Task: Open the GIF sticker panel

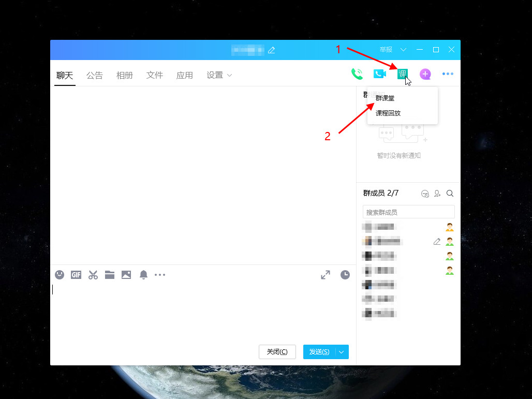Action: pyautogui.click(x=76, y=275)
